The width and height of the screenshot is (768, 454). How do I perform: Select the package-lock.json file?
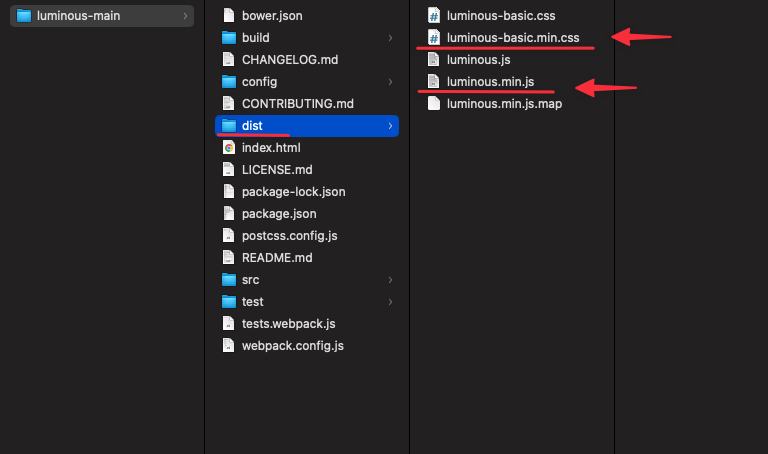pos(293,191)
